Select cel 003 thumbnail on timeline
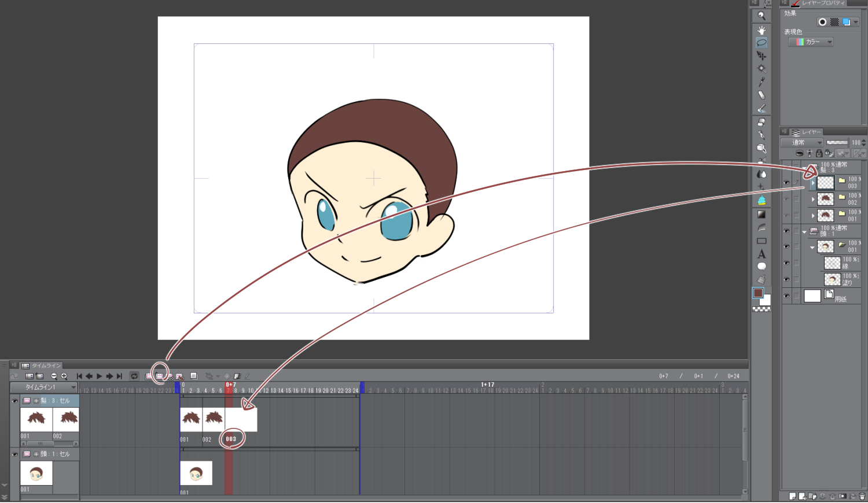This screenshot has height=503, width=868. pyautogui.click(x=241, y=419)
